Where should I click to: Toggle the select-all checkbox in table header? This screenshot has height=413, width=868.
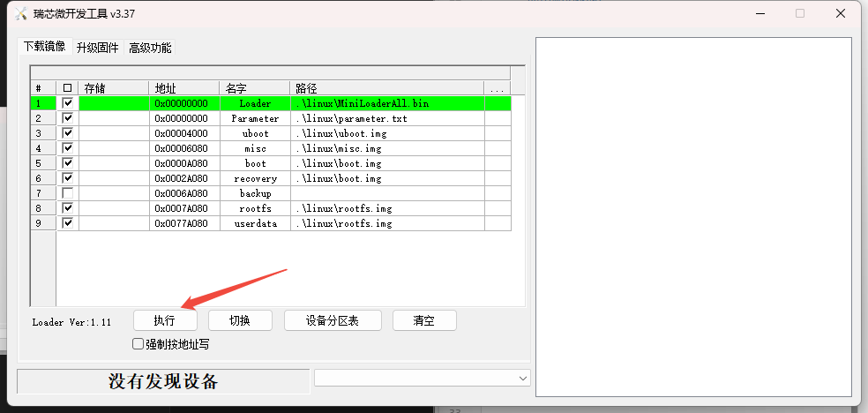click(x=68, y=88)
